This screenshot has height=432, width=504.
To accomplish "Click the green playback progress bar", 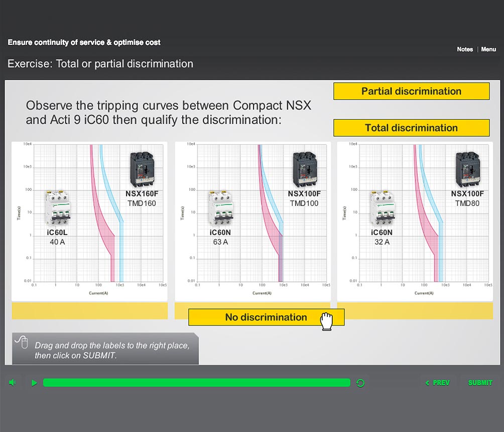I will point(197,382).
